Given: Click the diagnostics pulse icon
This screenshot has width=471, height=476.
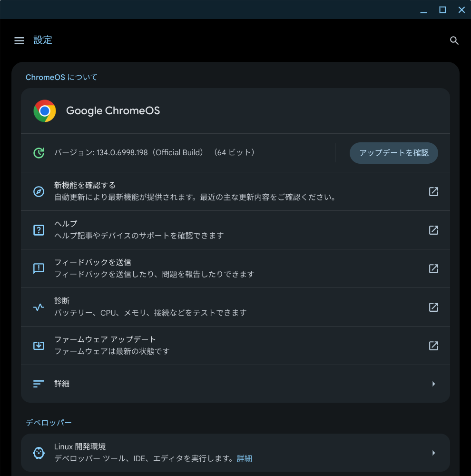Looking at the screenshot, I should coord(39,307).
